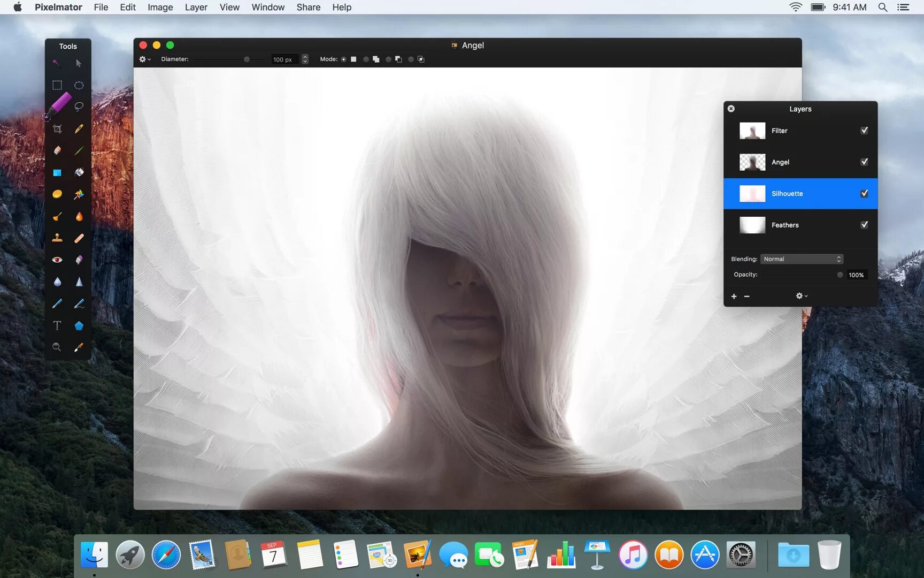Toggle Silhouette layer visibility checkbox
The image size is (924, 578).
[x=864, y=193]
